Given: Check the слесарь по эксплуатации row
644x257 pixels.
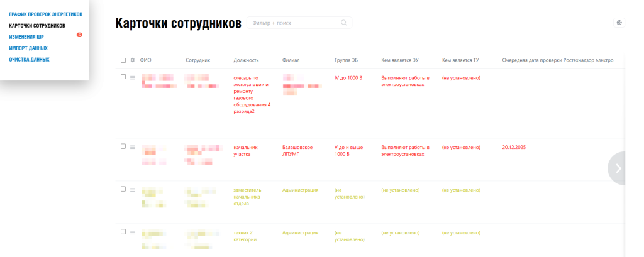Looking at the screenshot, I should pos(123,77).
